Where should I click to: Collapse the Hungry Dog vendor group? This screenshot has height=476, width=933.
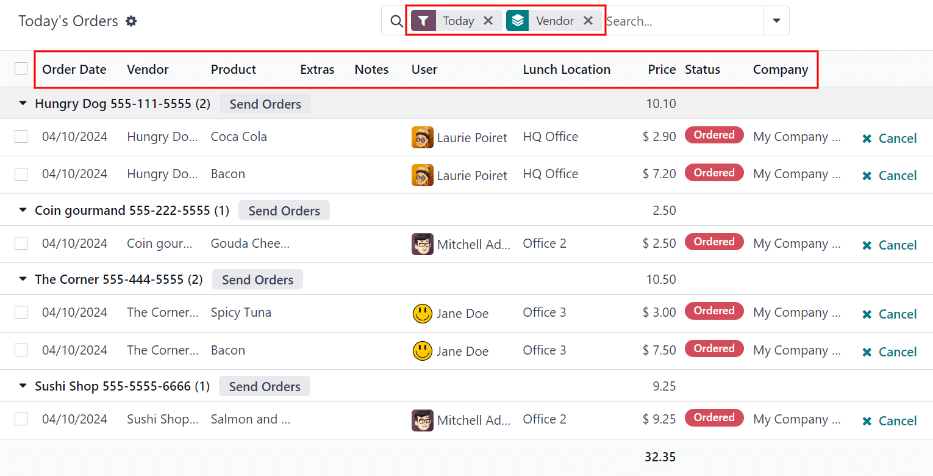click(24, 104)
